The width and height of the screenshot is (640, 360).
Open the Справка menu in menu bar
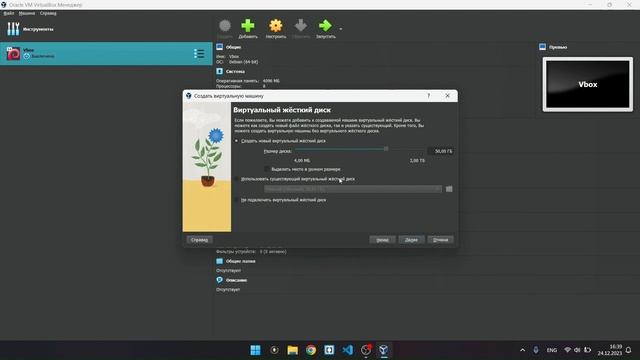(48, 13)
